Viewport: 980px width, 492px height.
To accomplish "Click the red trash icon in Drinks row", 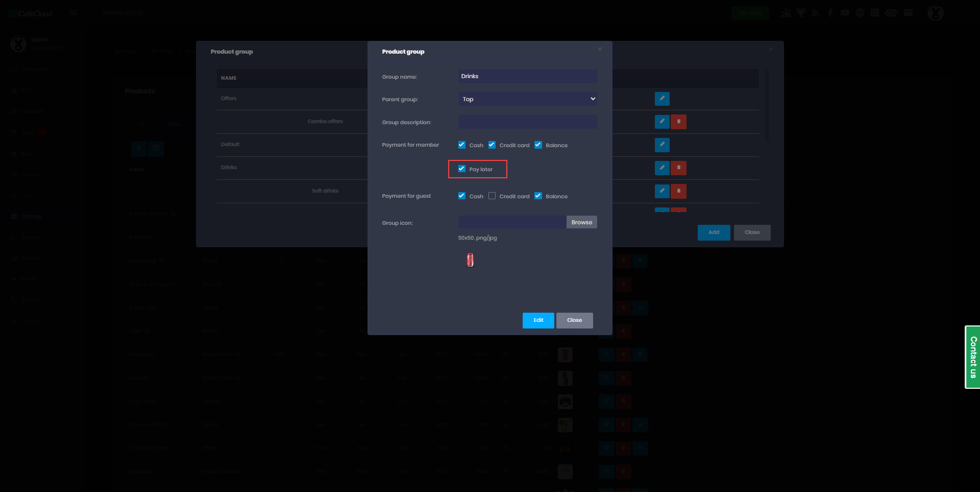I will coord(678,168).
